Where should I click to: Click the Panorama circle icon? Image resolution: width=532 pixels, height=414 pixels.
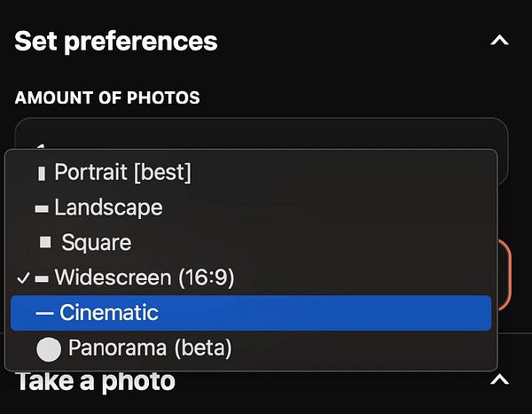[49, 349]
